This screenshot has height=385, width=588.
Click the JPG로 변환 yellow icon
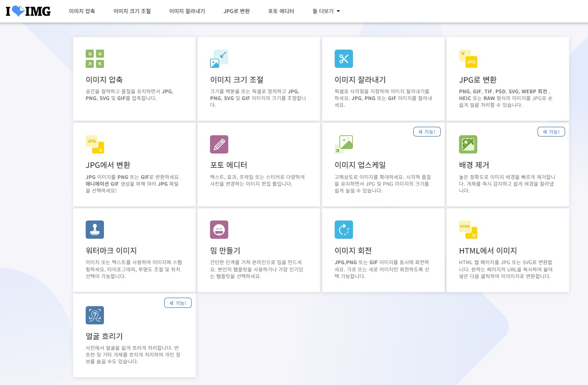tap(468, 59)
